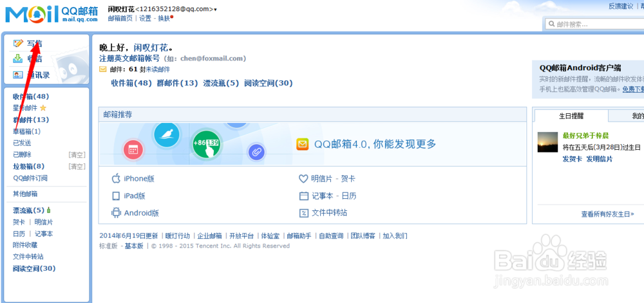This screenshot has height=303, width=644.
Task: Click 邮箱助手 footer link
Action: click(299, 235)
